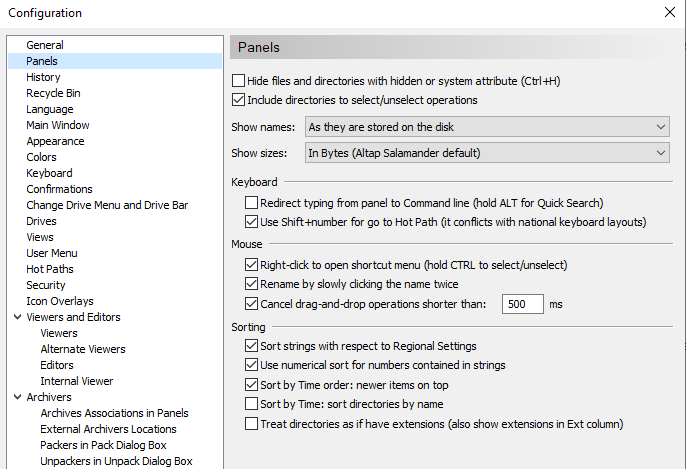Go to Icon Overlays settings

(x=59, y=301)
